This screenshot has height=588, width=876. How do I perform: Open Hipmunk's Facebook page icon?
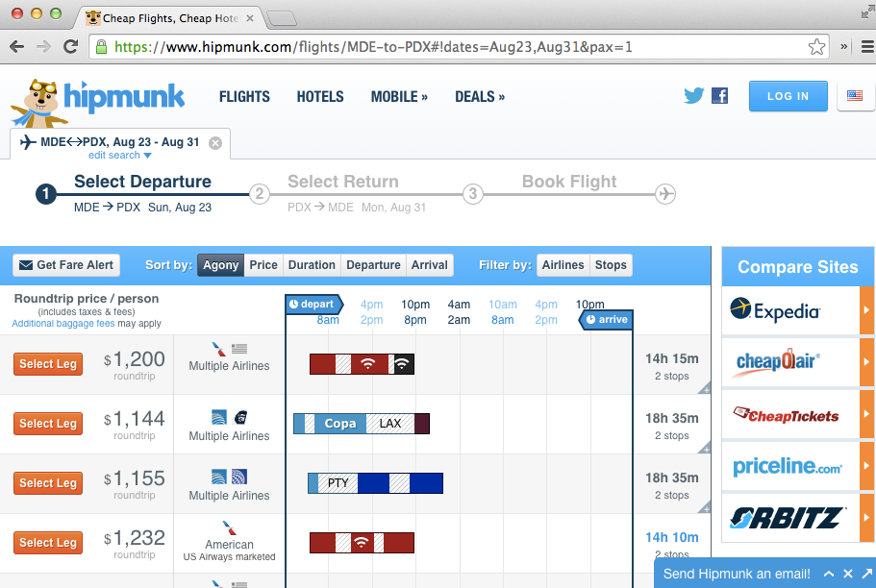coord(719,95)
